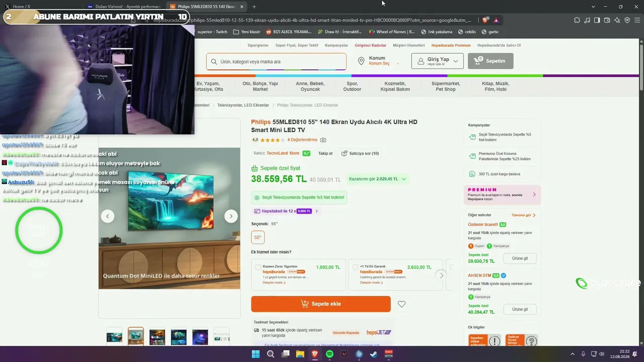Open the browser tab list dropdown
The height and width of the screenshot is (362, 644).
point(593,7)
